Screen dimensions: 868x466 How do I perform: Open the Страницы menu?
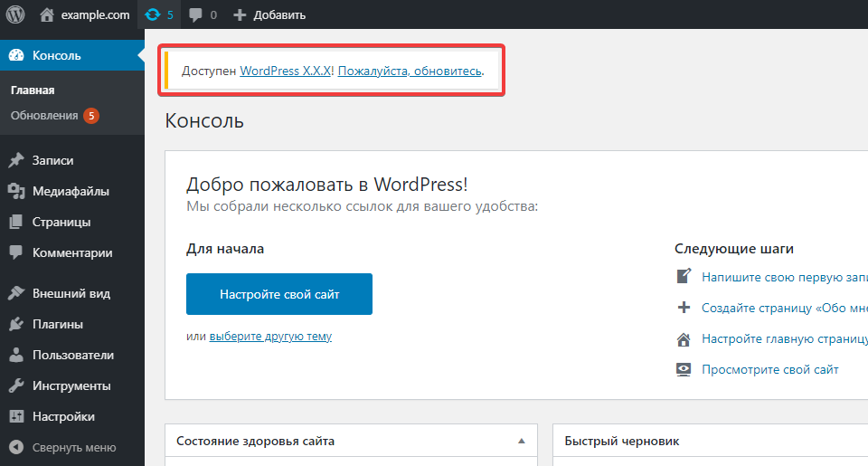tap(72, 222)
